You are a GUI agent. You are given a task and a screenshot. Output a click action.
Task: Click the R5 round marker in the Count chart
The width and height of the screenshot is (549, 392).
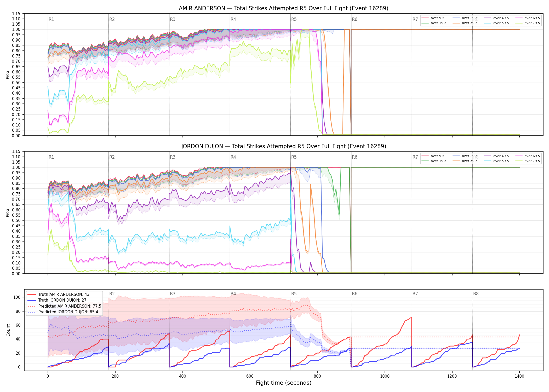click(294, 294)
